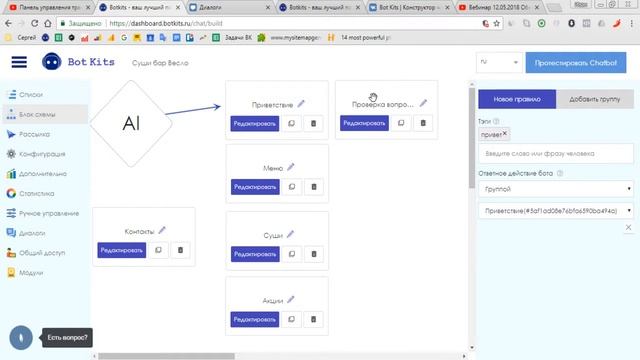Switch to the Диалоги browser tab
Screen dimensions: 640x360
(229, 7)
